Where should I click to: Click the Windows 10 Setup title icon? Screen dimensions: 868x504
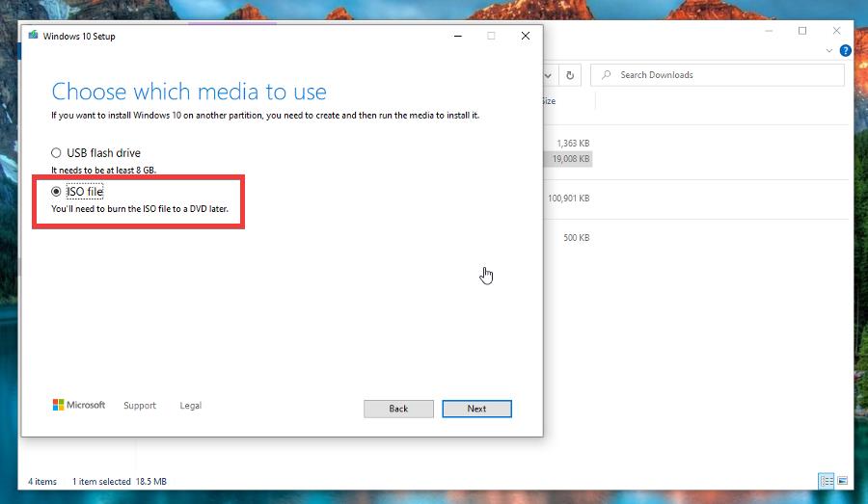[x=33, y=36]
